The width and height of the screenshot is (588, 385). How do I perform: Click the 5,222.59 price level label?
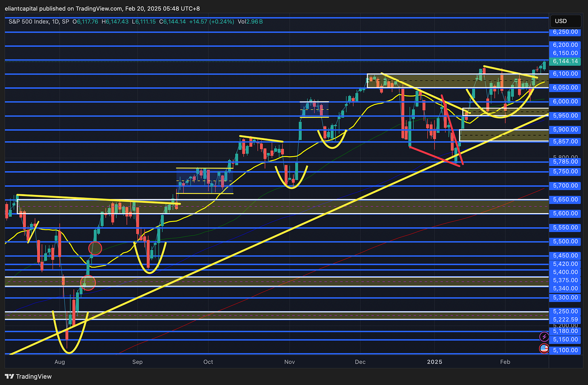(x=565, y=319)
